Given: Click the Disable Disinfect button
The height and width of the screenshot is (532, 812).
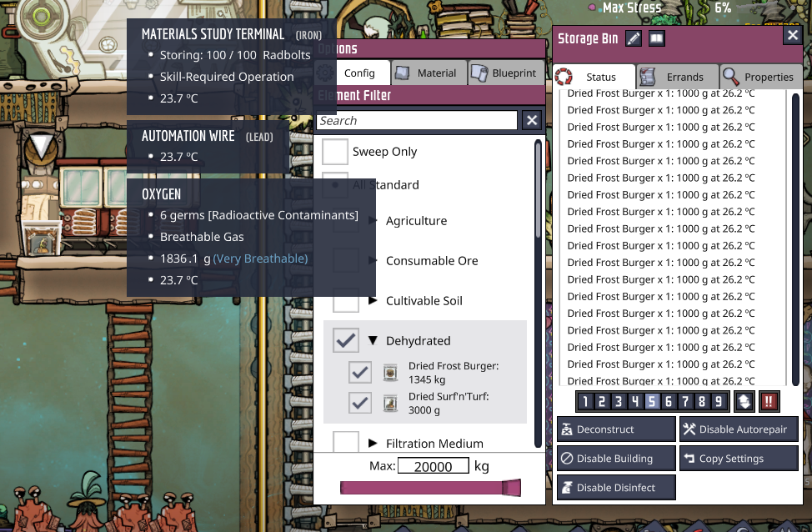Looking at the screenshot, I should (616, 487).
